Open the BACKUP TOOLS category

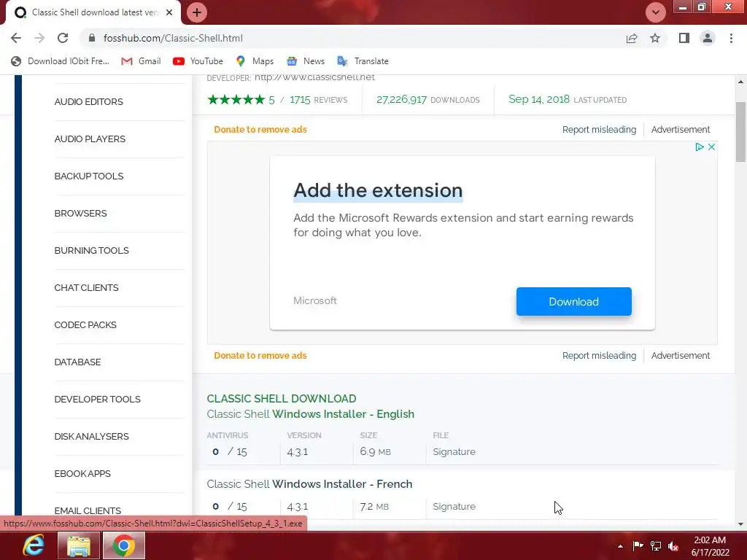pyautogui.click(x=89, y=176)
